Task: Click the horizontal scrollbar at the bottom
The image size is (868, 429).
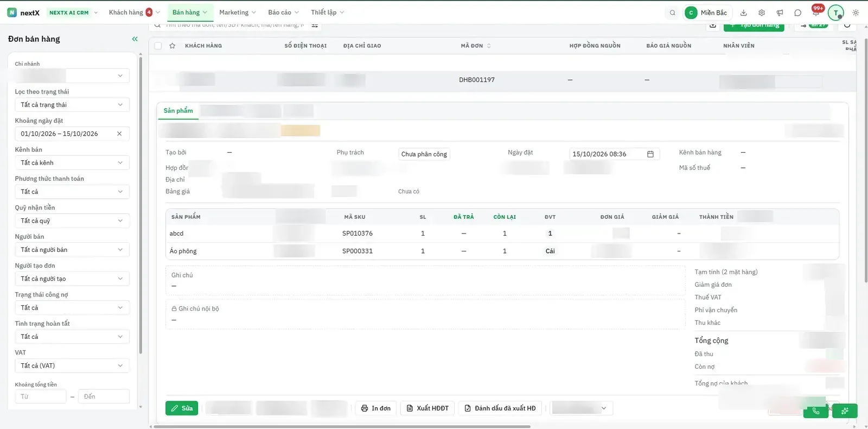Action: [x=342, y=427]
